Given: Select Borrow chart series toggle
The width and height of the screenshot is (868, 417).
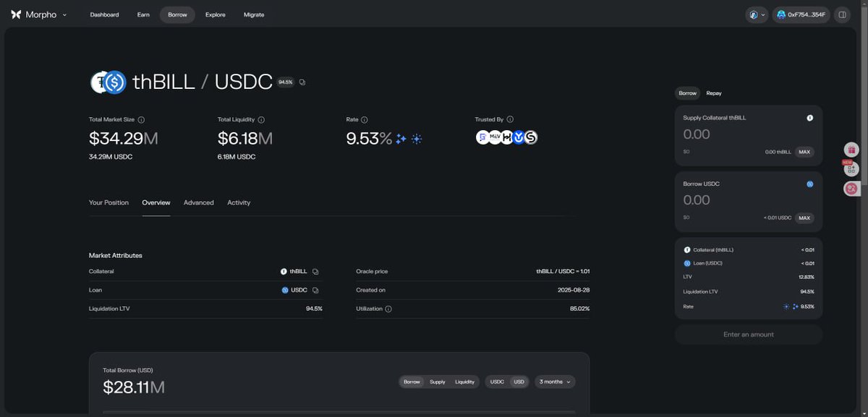Looking at the screenshot, I should [x=412, y=382].
